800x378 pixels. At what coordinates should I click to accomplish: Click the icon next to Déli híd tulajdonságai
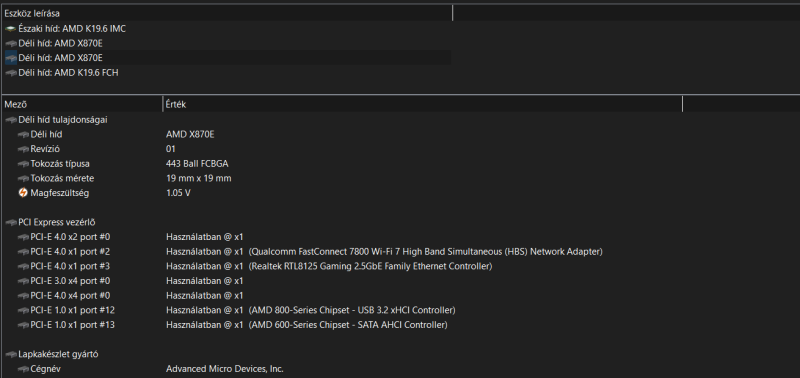pos(10,120)
